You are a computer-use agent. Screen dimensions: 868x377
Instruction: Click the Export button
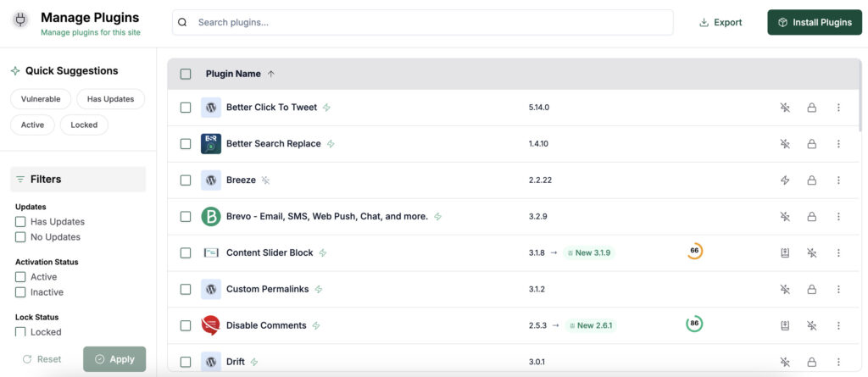pyautogui.click(x=721, y=22)
